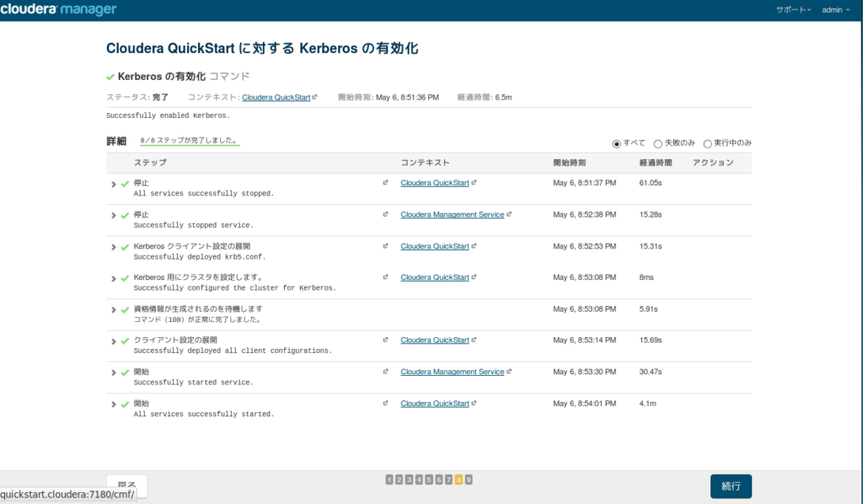Click green check icon next to Kerberos の有効化 heading
This screenshot has width=863, height=504.
110,77
